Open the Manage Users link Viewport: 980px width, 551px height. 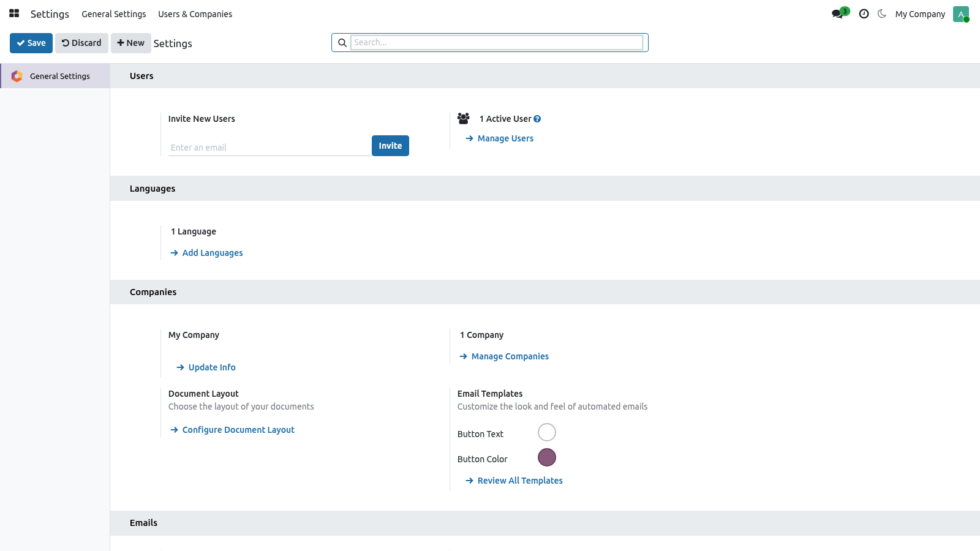point(499,138)
